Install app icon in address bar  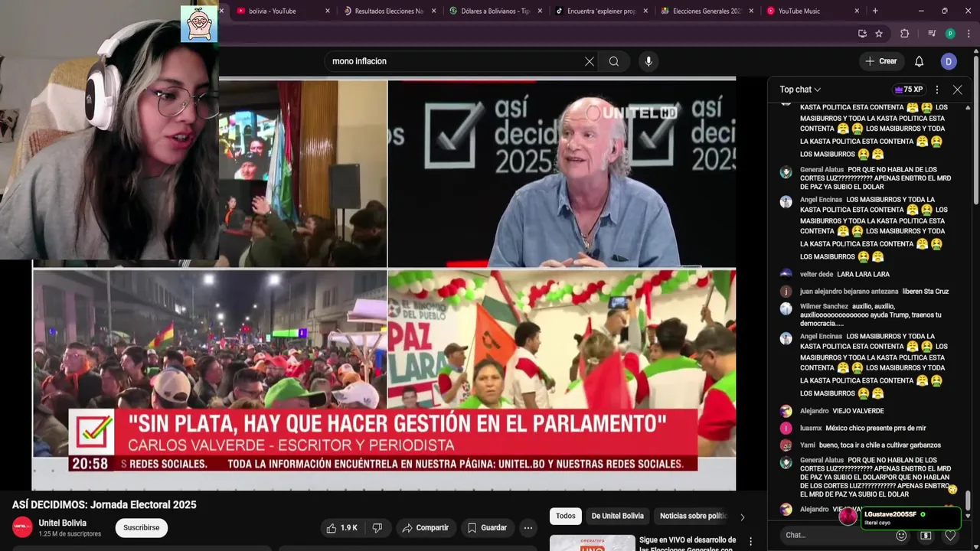[862, 34]
